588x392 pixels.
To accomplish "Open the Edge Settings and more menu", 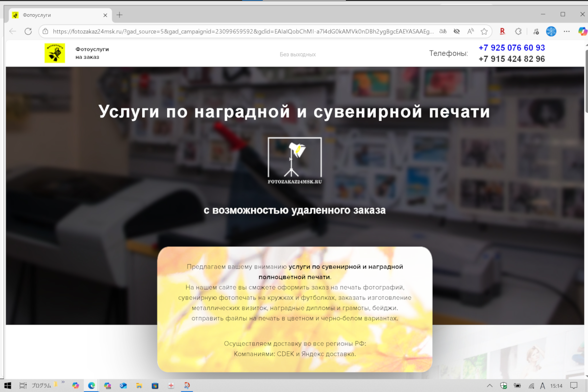I will pos(567,31).
